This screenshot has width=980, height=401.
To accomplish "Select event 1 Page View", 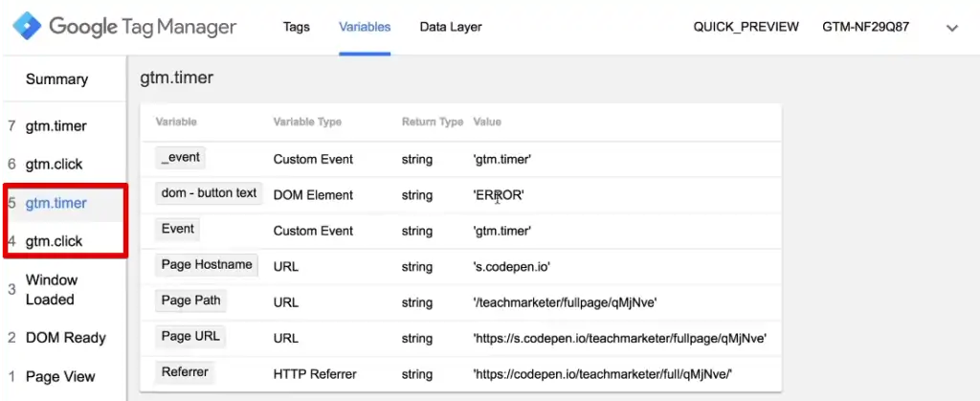I will coord(60,377).
